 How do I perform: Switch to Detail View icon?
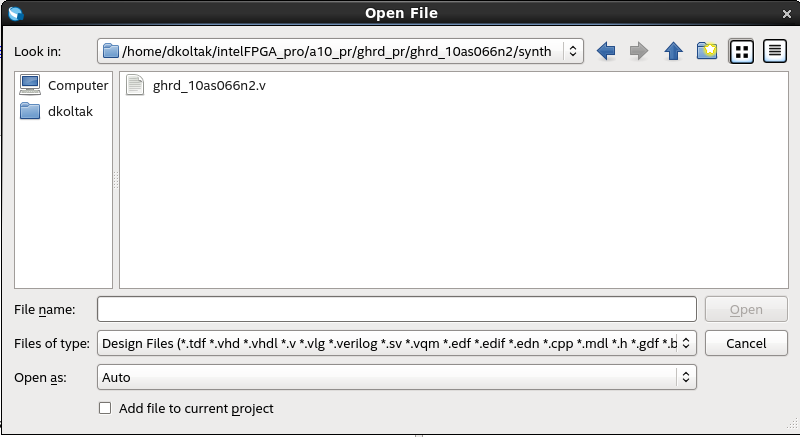pyautogui.click(x=773, y=51)
